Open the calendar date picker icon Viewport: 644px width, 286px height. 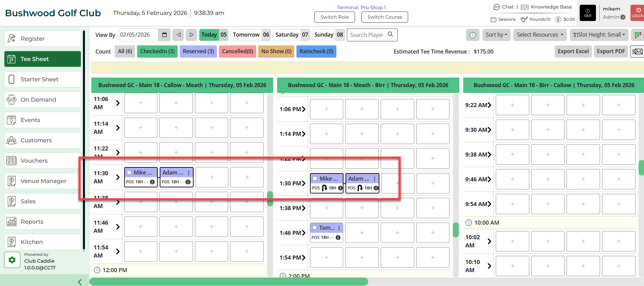pyautogui.click(x=164, y=35)
